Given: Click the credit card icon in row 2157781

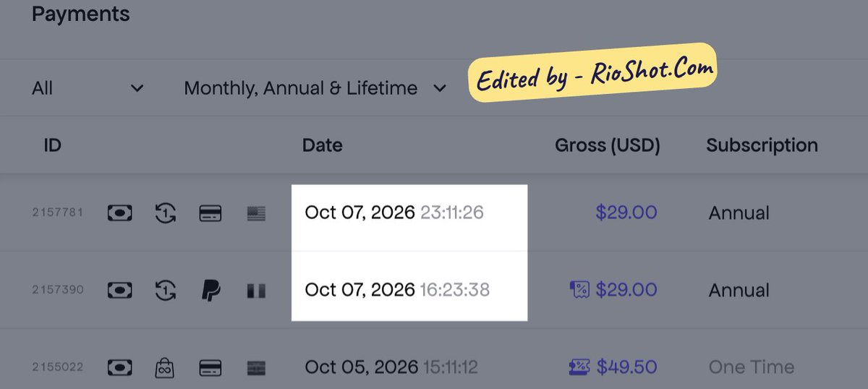Looking at the screenshot, I should coord(210,213).
